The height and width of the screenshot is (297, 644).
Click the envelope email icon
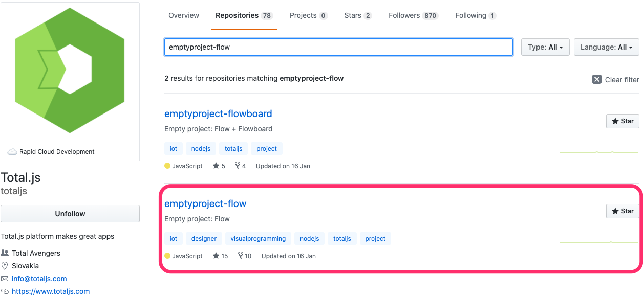coord(5,279)
